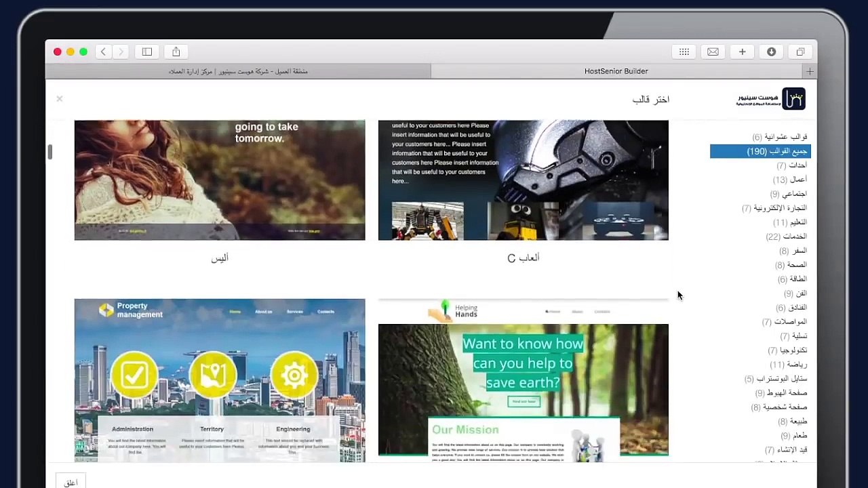The height and width of the screenshot is (488, 868).
Task: Select category المواصلات (7)
Action: [x=785, y=322]
